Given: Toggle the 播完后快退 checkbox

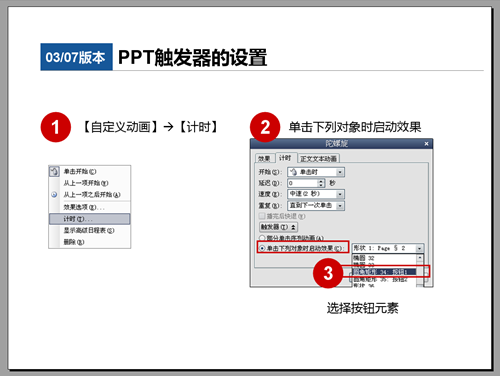Looking at the screenshot, I should point(262,216).
